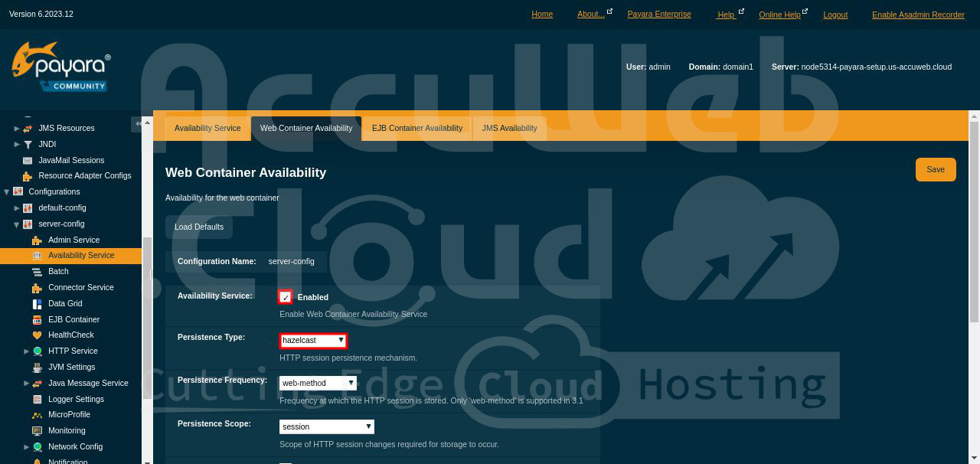Viewport: 980px width, 464px height.
Task: Open the Persistence Type dropdown
Action: click(313, 341)
